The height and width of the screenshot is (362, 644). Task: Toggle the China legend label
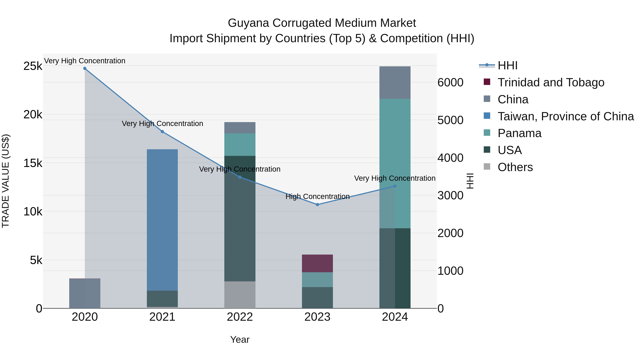pyautogui.click(x=513, y=99)
